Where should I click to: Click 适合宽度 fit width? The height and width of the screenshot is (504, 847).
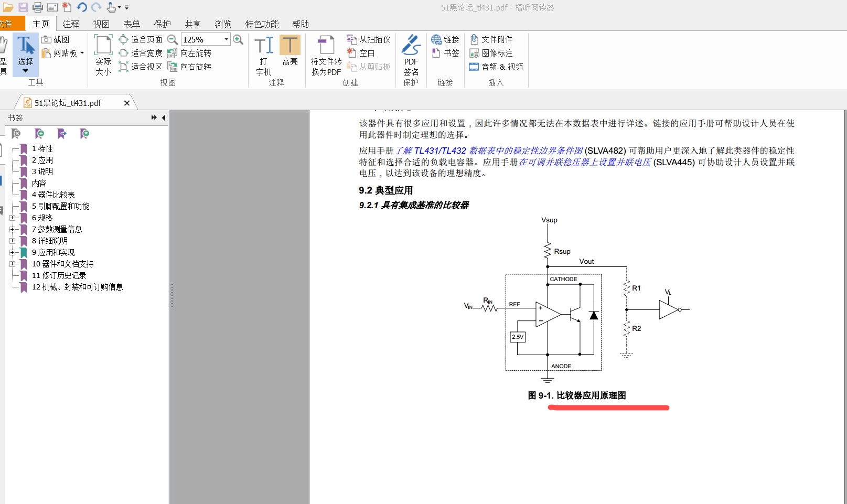tap(141, 53)
